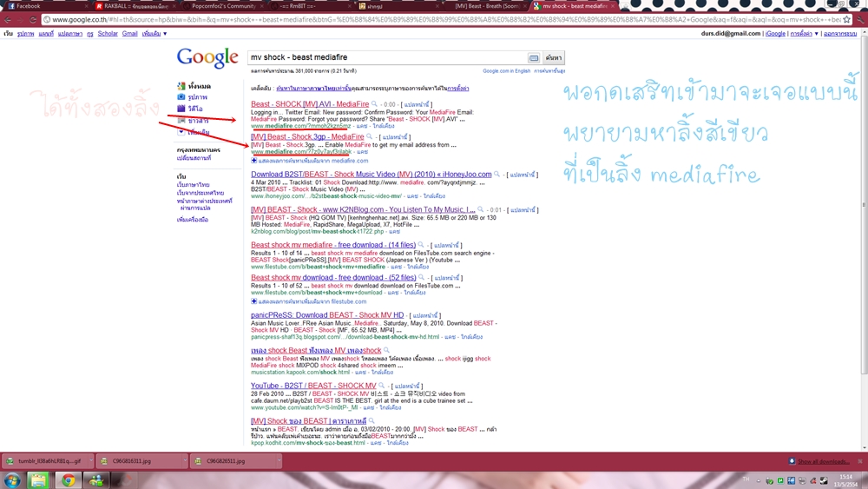This screenshot has height=489, width=868.
Task: Open dropdown for C96G816311.jpg download item
Action: (x=185, y=460)
